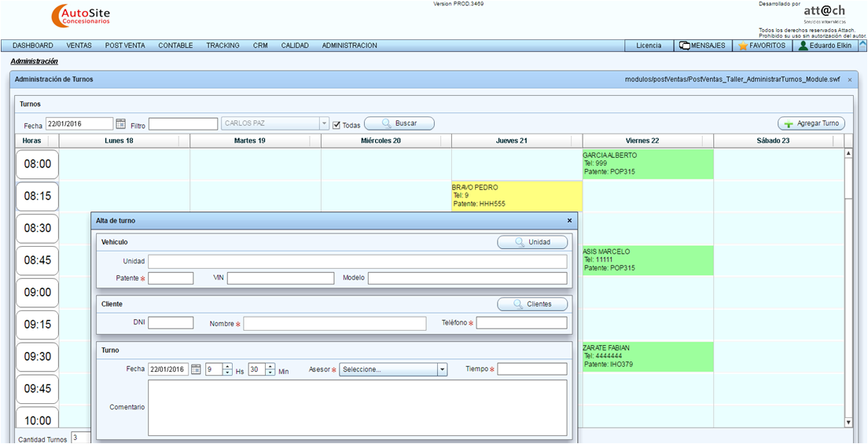Click the Turnos Fecha date field showing 22/01/2016
This screenshot has height=444, width=868.
click(79, 123)
